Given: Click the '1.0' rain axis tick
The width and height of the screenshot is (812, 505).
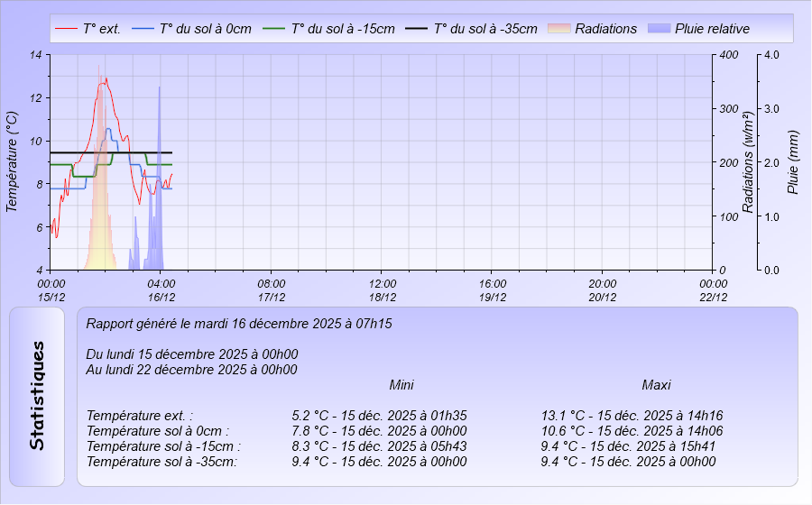Looking at the screenshot, I should click(771, 216).
